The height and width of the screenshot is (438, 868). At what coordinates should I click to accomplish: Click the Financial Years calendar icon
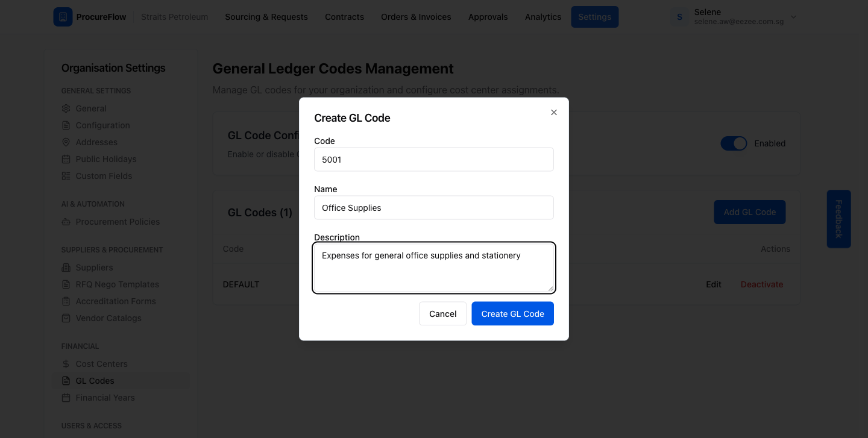(x=66, y=398)
